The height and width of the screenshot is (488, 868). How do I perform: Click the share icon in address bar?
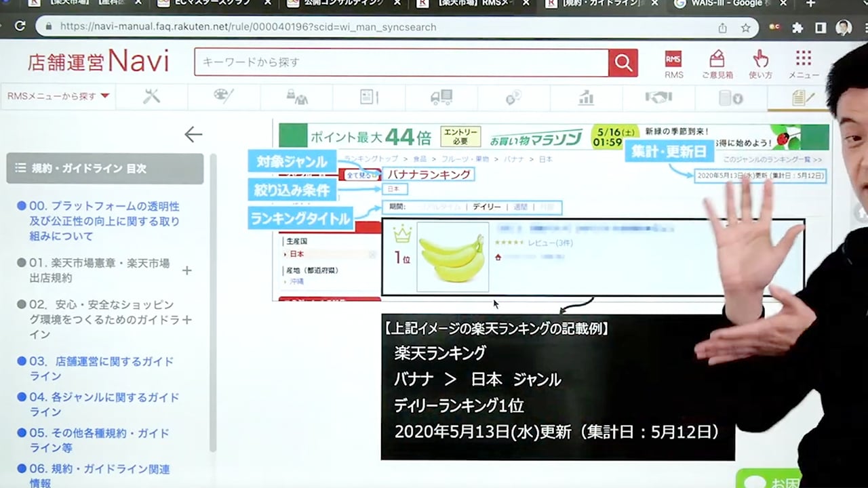[722, 28]
